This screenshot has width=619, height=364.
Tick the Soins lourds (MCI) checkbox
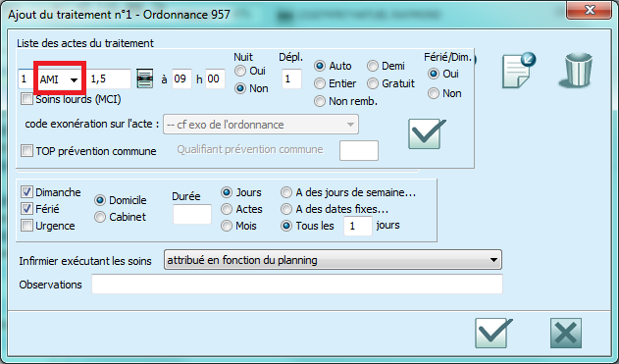click(26, 99)
